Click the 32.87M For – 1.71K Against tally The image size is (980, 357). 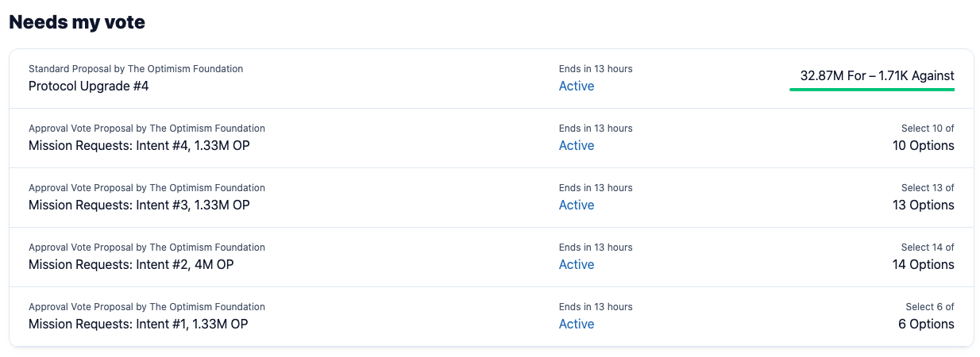coord(878,76)
